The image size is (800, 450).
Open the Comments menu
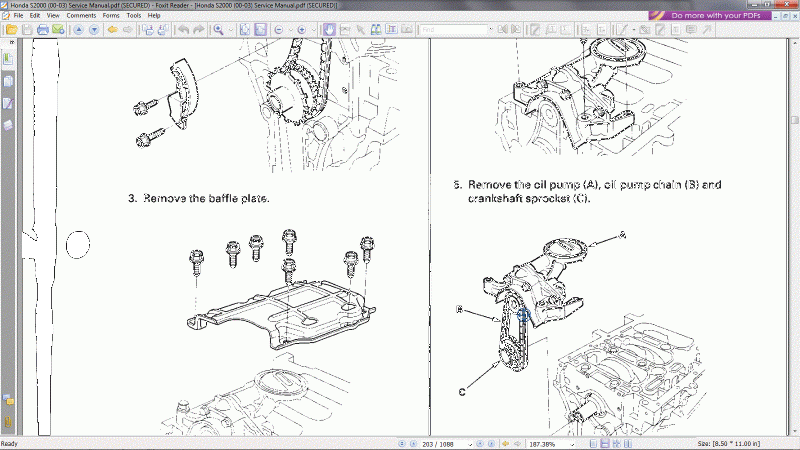click(x=80, y=16)
